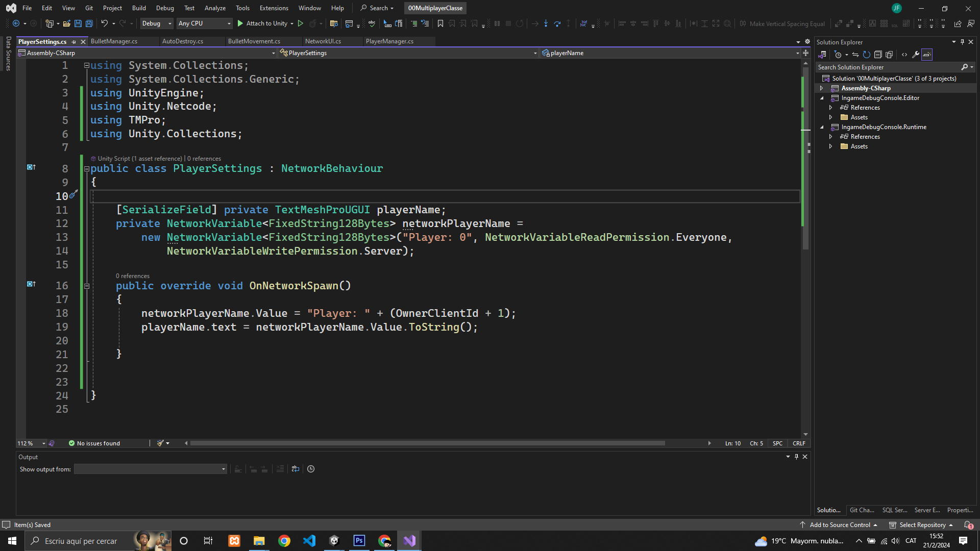Open Unity Hub from Windows taskbar

click(334, 541)
